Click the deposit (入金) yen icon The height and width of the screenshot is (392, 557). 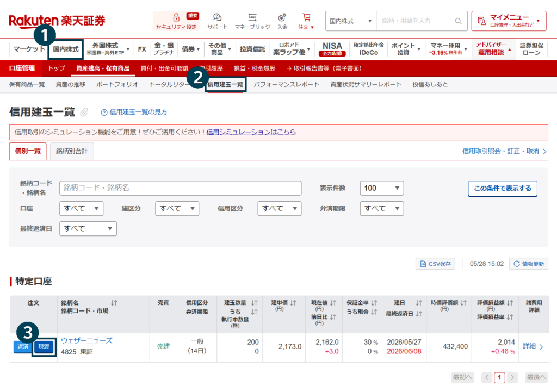[282, 17]
